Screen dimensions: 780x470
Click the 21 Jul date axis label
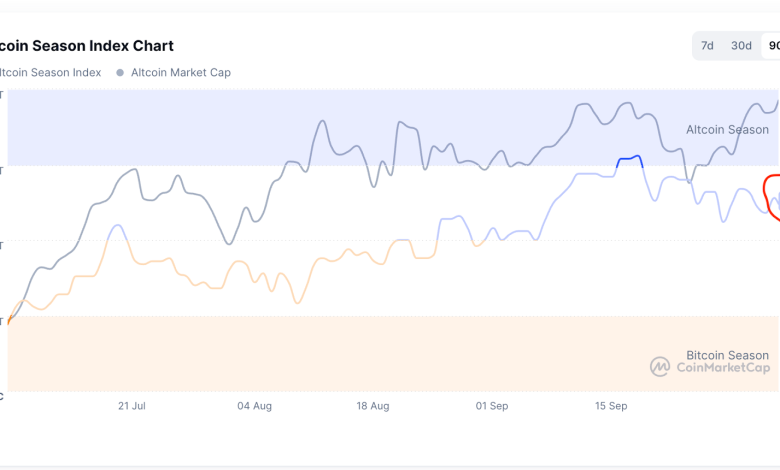point(132,406)
